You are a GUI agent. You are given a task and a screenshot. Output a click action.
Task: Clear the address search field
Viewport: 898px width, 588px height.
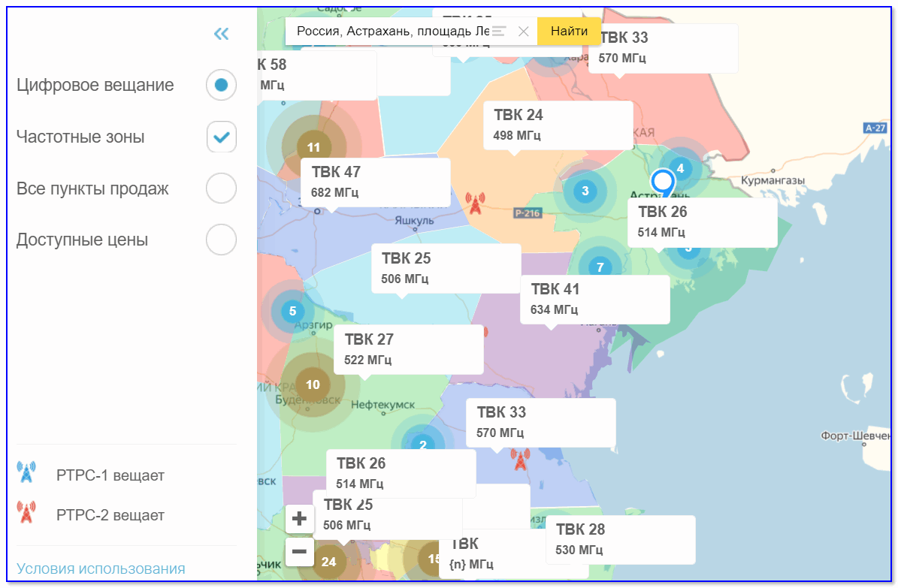[524, 32]
